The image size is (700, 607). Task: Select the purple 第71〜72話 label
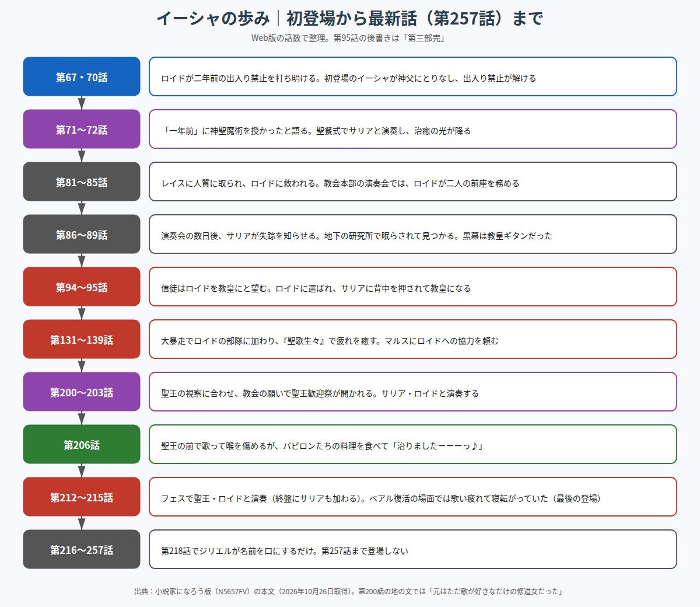point(82,129)
